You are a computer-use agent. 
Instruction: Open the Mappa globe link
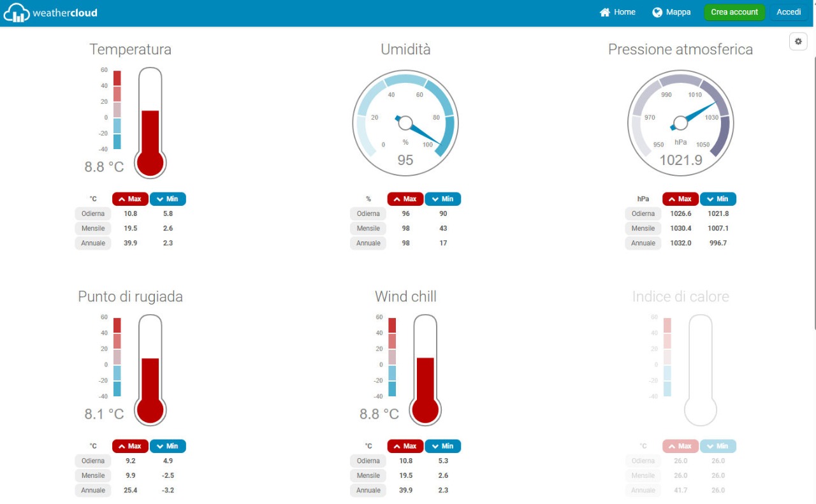tap(671, 12)
